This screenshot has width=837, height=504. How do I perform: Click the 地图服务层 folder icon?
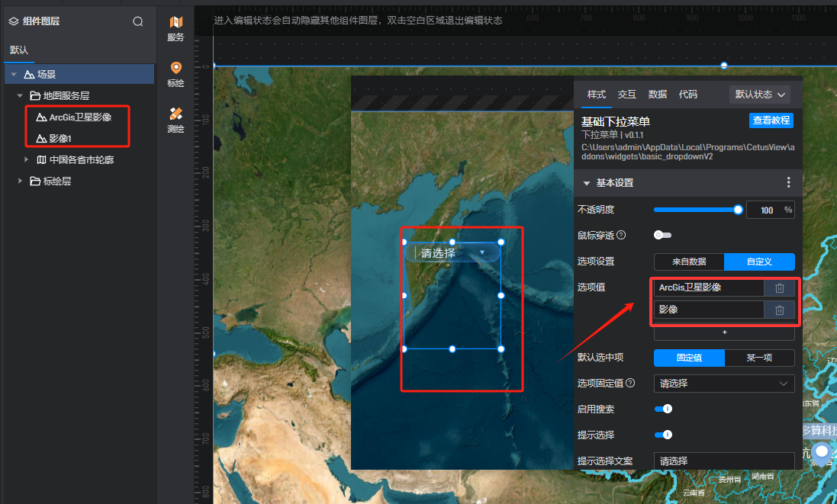coord(35,95)
